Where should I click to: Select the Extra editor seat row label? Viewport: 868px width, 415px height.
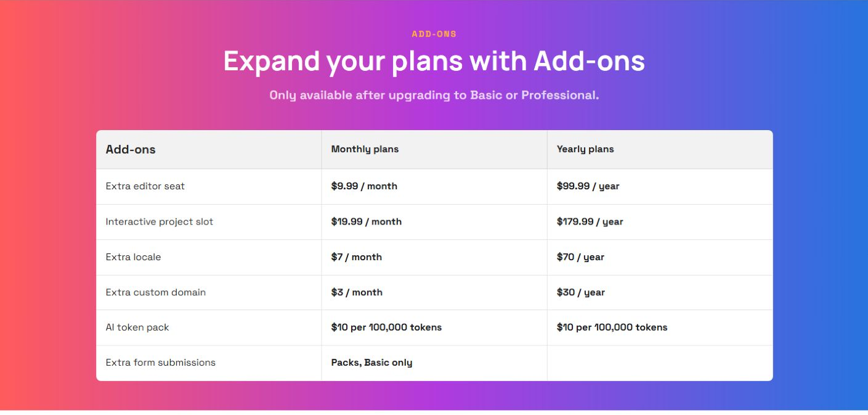pyautogui.click(x=145, y=186)
